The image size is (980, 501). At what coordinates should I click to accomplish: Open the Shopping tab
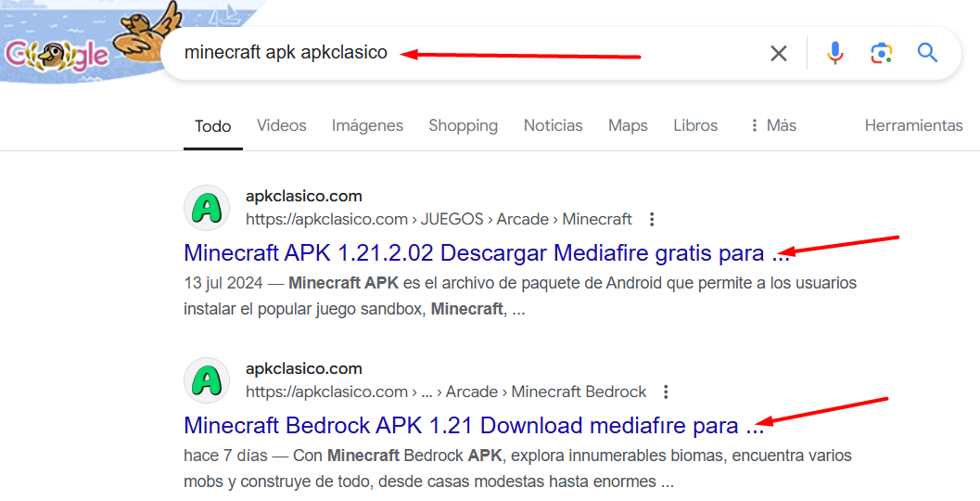tap(464, 126)
